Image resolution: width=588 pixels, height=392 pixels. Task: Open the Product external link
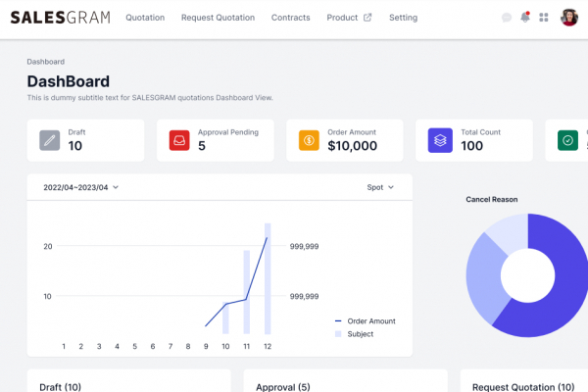click(349, 18)
